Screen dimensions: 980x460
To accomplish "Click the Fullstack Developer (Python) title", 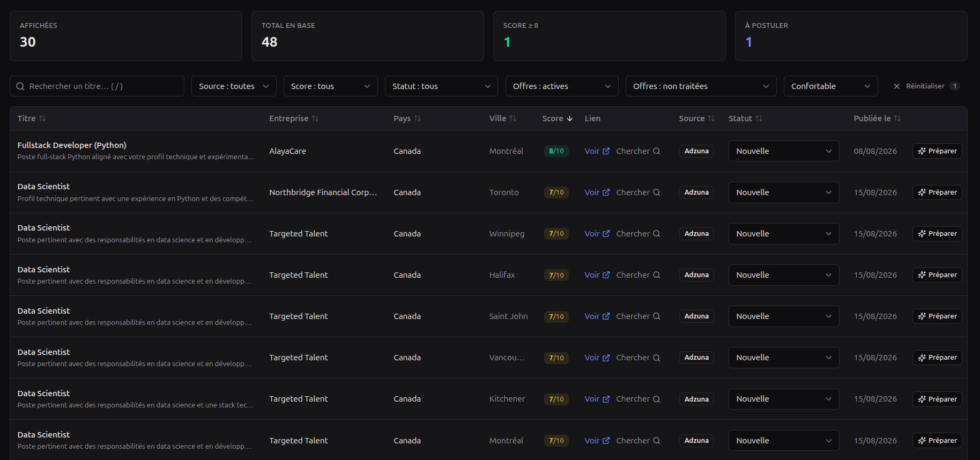I will [x=72, y=145].
